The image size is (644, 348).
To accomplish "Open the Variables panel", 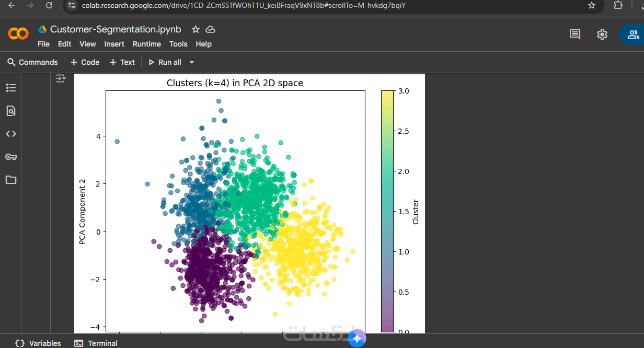I will click(x=38, y=343).
